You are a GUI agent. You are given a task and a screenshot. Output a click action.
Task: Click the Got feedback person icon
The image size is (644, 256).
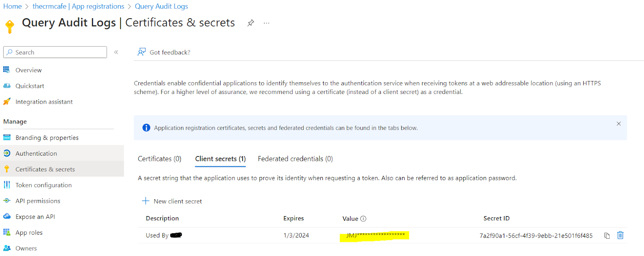pos(142,52)
